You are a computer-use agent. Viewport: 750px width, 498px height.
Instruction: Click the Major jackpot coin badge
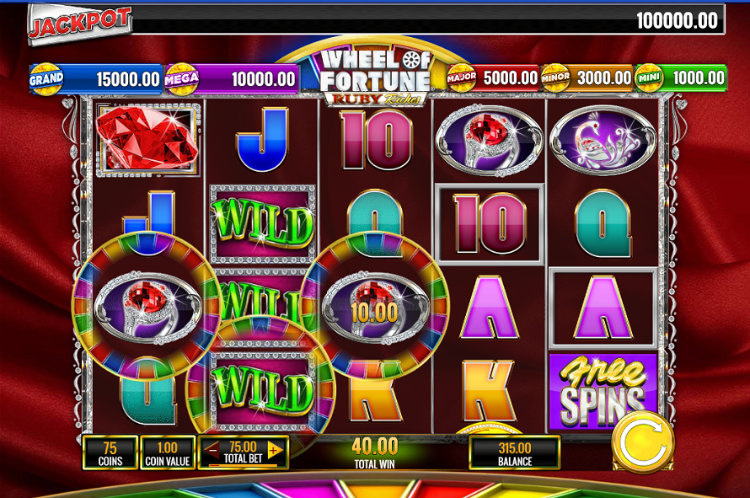(462, 77)
